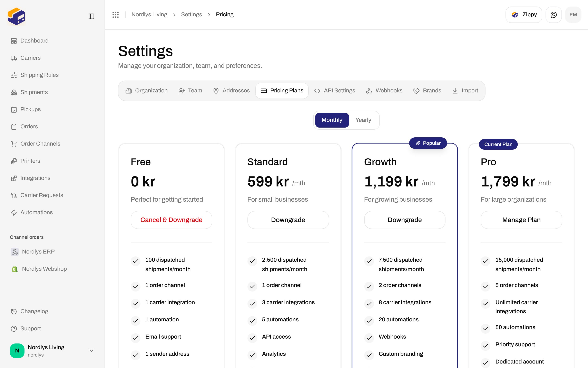Open the Addresses settings tab
Viewport: 588px width, 368px height.
click(231, 91)
